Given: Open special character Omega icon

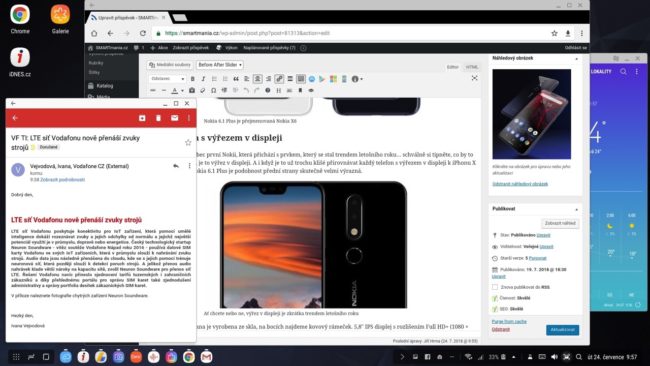Looking at the screenshot, I should (x=213, y=90).
